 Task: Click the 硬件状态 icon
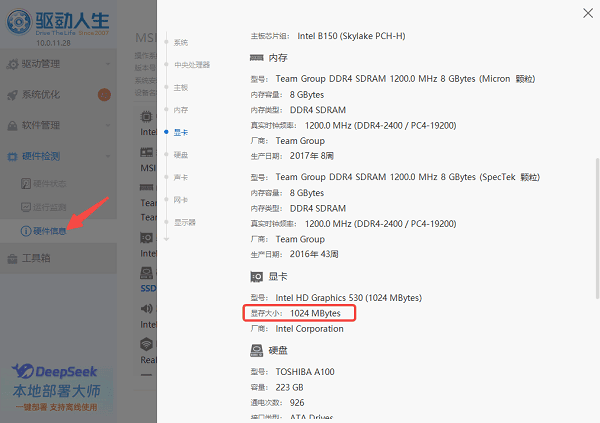26,184
